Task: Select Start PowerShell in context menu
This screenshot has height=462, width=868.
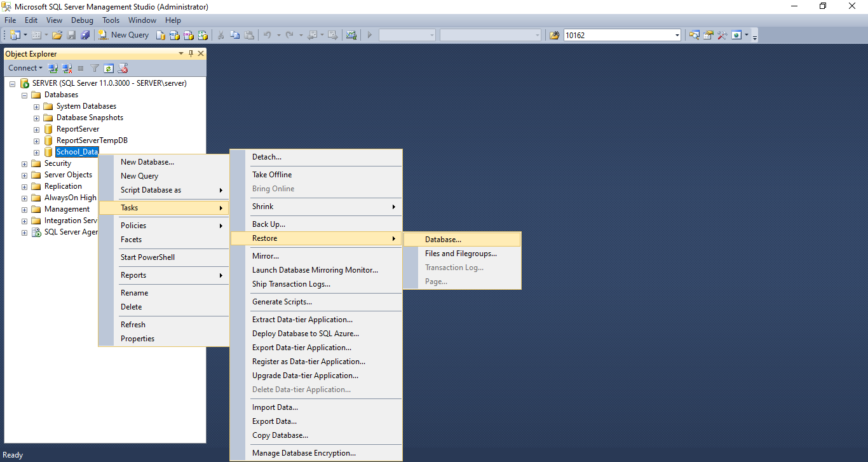Action: click(164, 257)
